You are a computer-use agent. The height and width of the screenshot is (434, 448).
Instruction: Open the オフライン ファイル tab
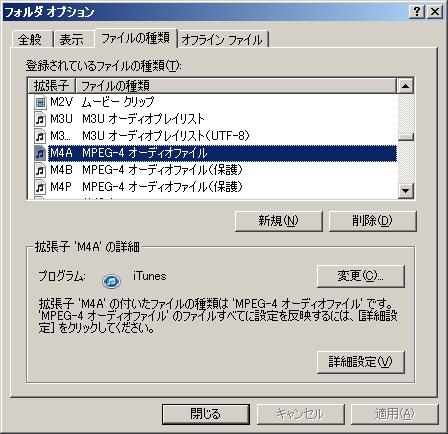click(222, 40)
